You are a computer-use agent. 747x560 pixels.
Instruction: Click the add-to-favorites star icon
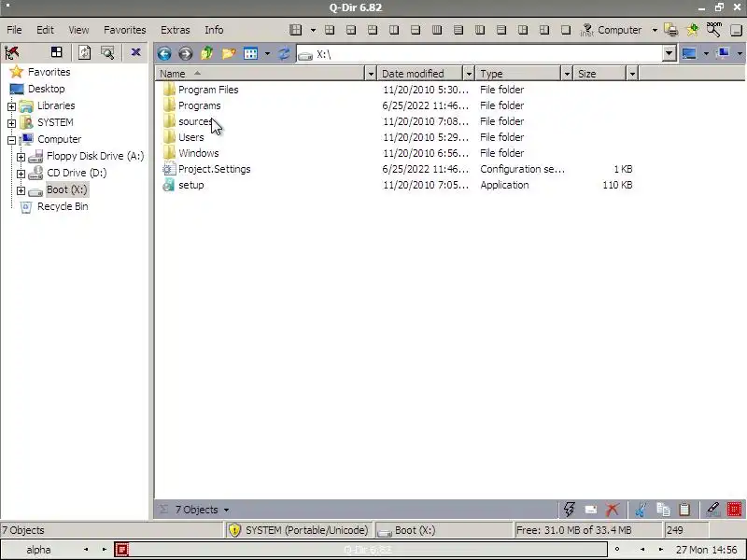(692, 30)
